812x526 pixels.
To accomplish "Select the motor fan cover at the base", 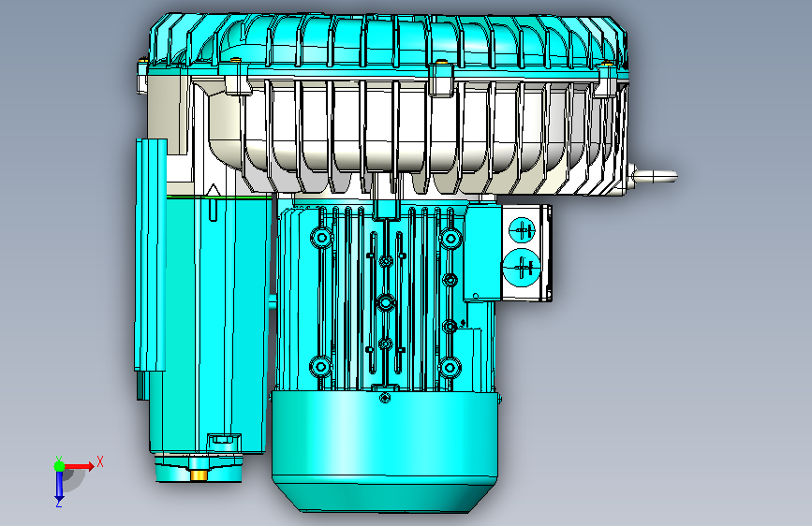I will click(384, 451).
